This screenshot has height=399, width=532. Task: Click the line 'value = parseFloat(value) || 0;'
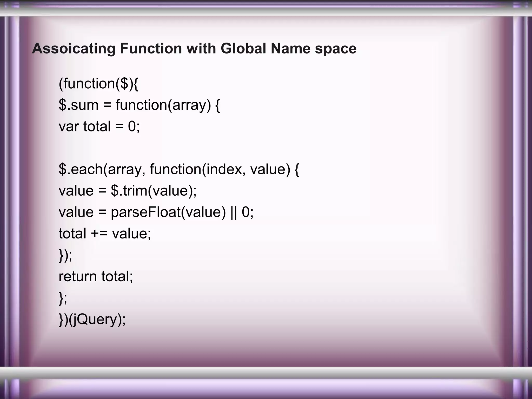[156, 212]
